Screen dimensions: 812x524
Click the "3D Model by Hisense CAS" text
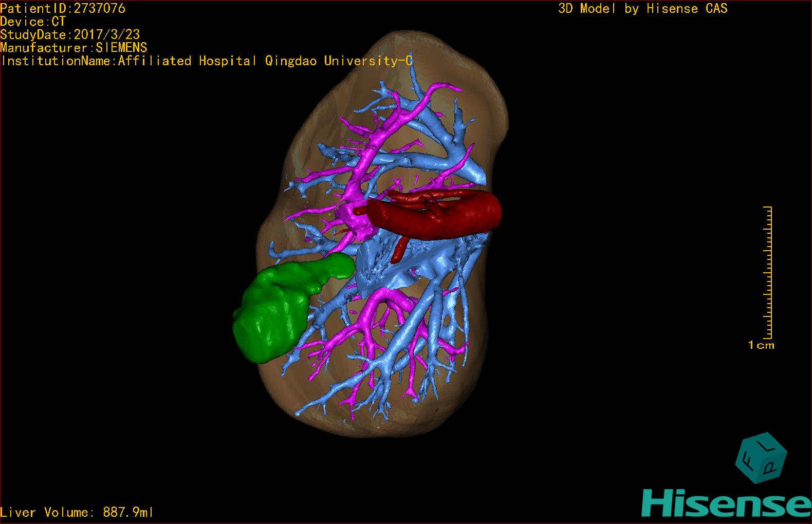[x=643, y=8]
